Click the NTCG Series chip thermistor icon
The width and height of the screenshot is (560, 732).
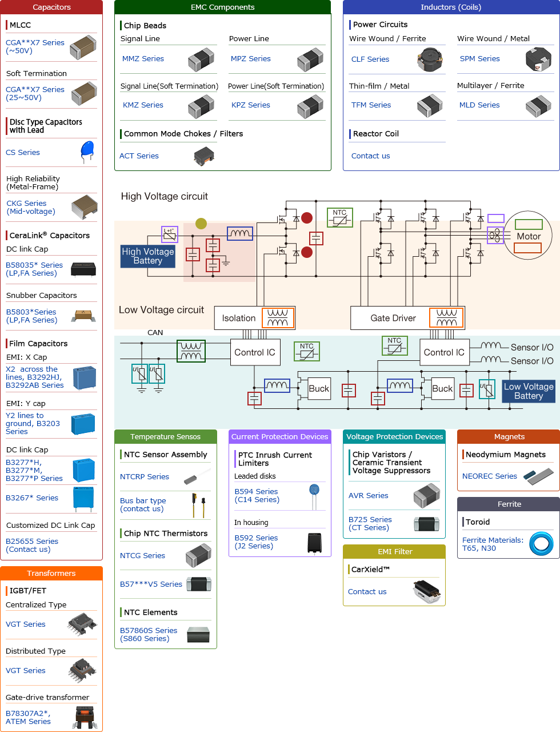tap(198, 555)
